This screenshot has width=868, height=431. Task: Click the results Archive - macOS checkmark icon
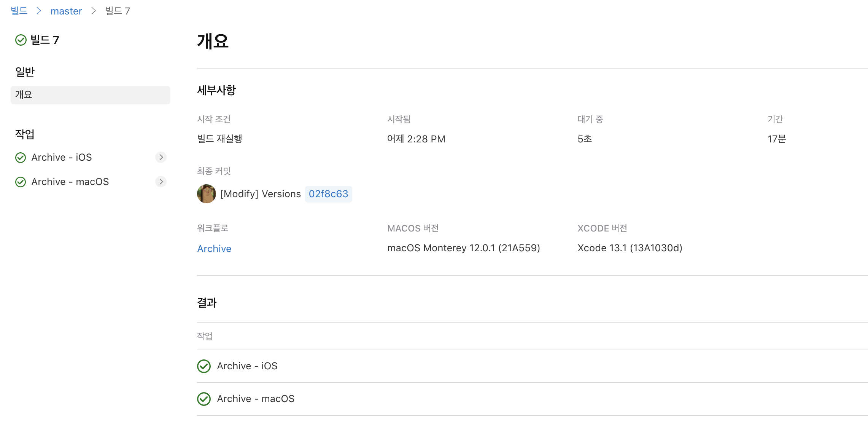pyautogui.click(x=204, y=399)
